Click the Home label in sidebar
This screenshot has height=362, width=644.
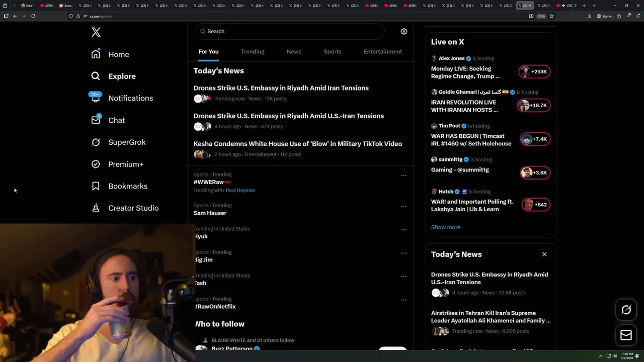119,54
